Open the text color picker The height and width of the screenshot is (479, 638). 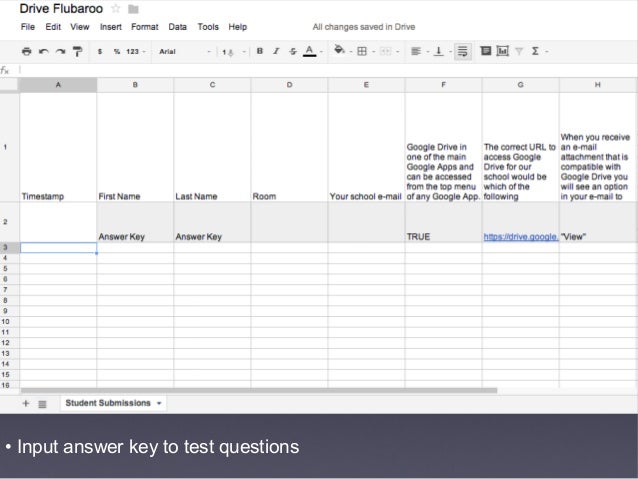[x=309, y=49]
